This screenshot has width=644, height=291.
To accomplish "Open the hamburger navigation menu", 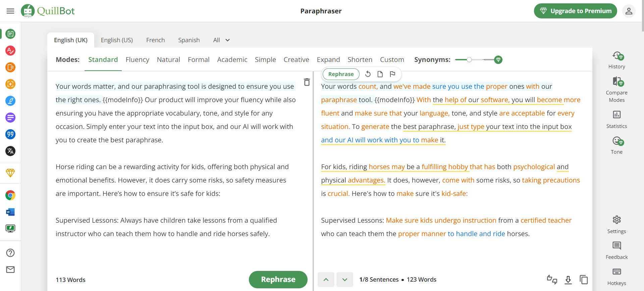I will pyautogui.click(x=10, y=11).
